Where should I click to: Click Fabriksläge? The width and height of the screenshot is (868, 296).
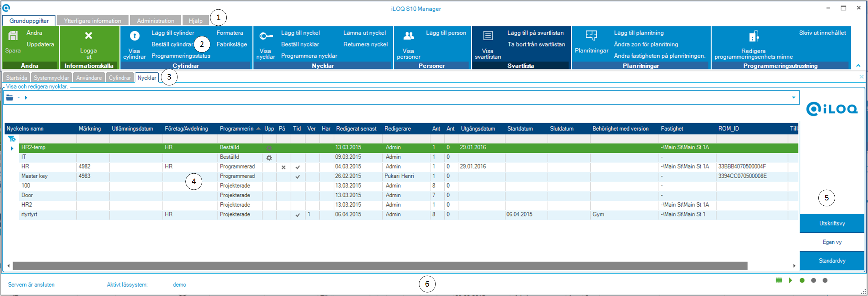232,44
